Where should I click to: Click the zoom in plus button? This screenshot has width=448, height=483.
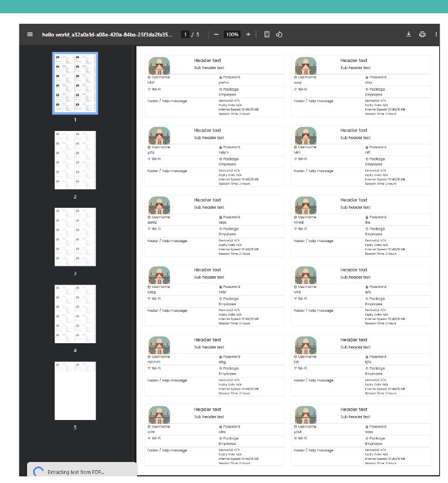point(248,34)
